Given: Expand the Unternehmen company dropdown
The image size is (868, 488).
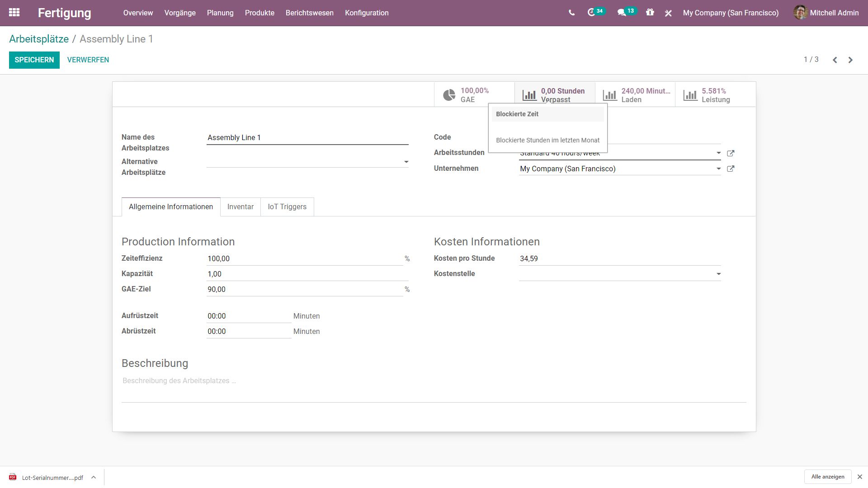Looking at the screenshot, I should point(718,169).
